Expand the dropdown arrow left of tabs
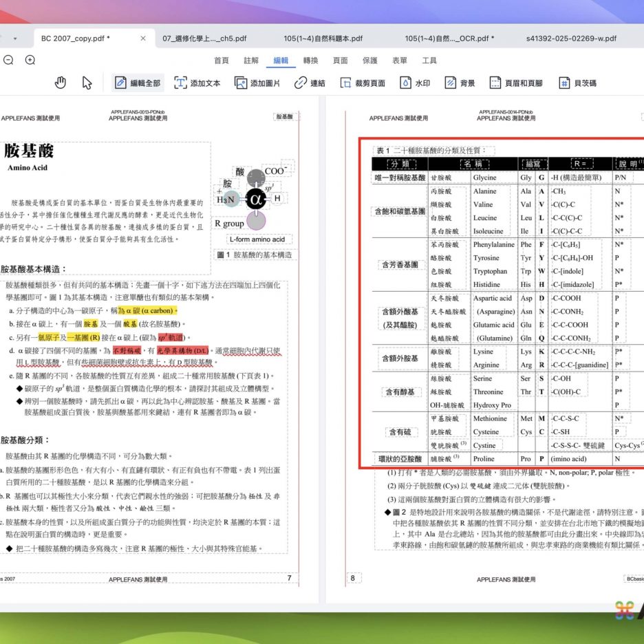644x644 pixels. (15, 39)
